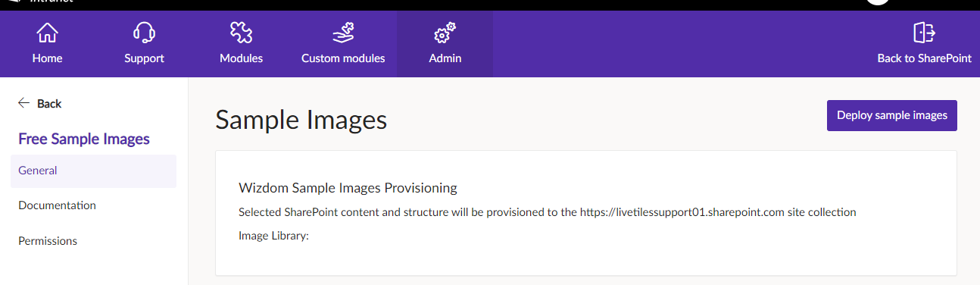This screenshot has height=285, width=980.
Task: Click the Back text in the sidebar
Action: (x=49, y=104)
